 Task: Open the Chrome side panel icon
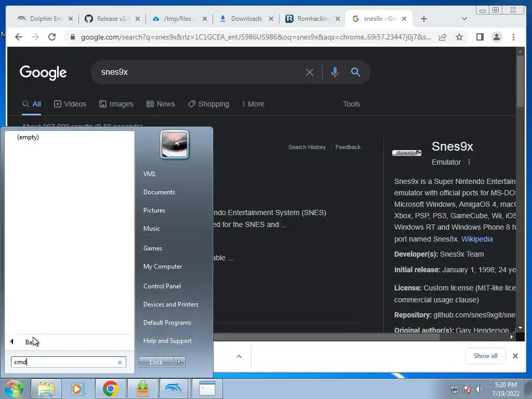(480, 37)
